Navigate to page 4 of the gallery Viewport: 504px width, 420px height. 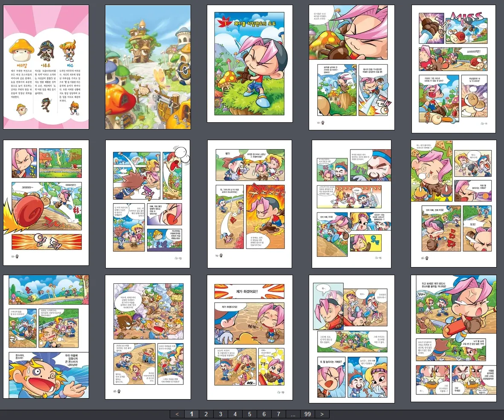point(235,414)
